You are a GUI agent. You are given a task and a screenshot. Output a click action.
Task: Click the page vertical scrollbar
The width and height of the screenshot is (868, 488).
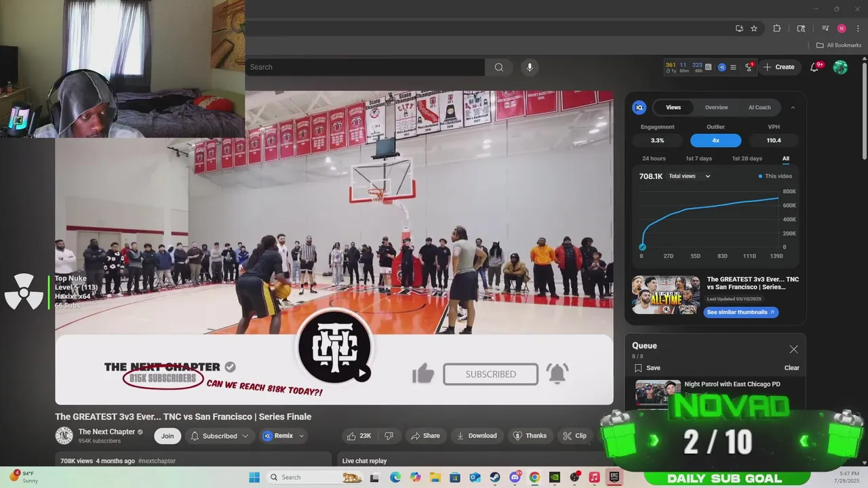pyautogui.click(x=864, y=112)
